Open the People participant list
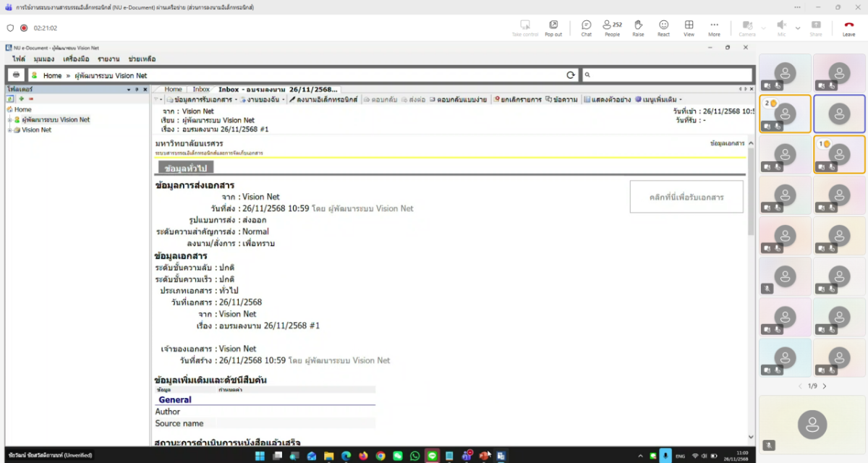The height and width of the screenshot is (463, 868). [x=612, y=27]
